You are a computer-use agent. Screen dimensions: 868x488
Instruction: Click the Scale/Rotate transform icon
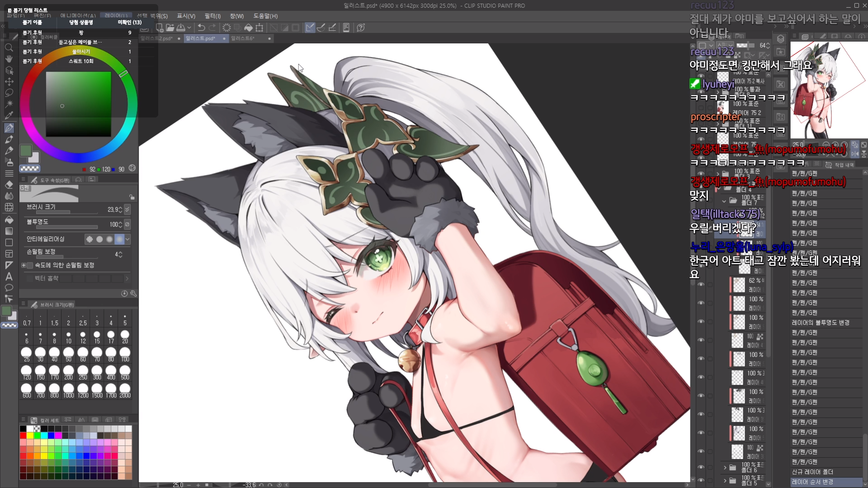[x=259, y=28]
